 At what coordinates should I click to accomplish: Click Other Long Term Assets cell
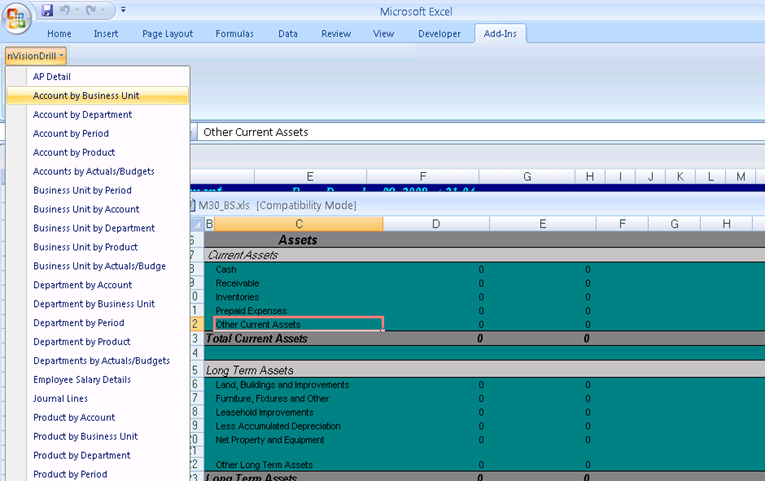click(299, 464)
